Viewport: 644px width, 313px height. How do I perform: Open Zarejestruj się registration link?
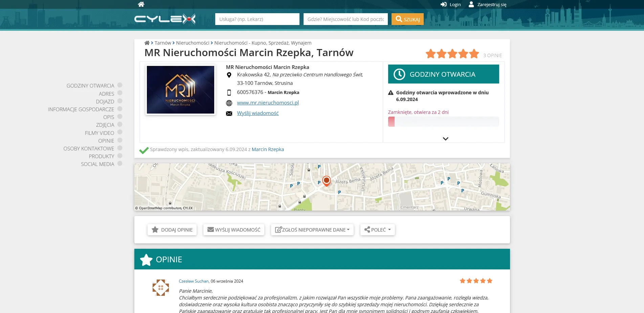tap(492, 4)
